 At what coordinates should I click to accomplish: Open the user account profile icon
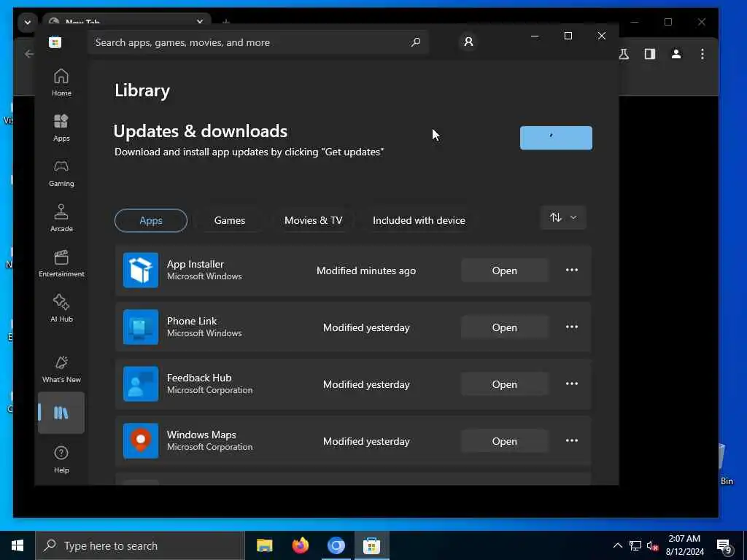click(468, 42)
